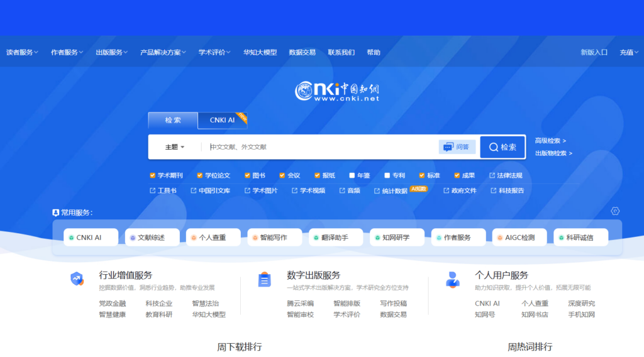
Task: Open the 作者服务 service shortcut
Action: (x=458, y=238)
